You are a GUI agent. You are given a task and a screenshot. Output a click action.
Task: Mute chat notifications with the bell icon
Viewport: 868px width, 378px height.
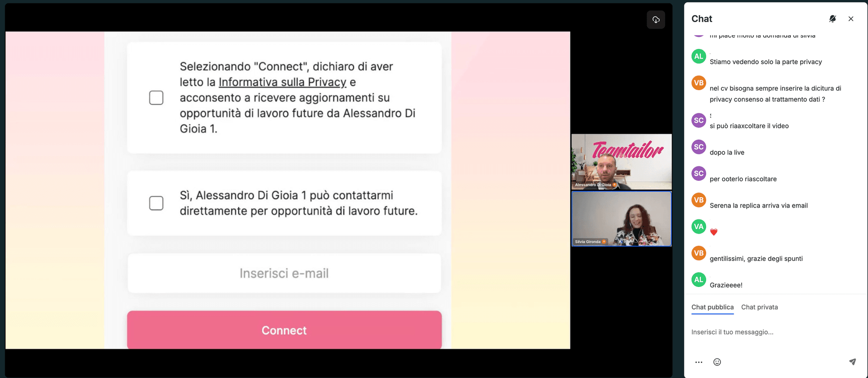(832, 19)
